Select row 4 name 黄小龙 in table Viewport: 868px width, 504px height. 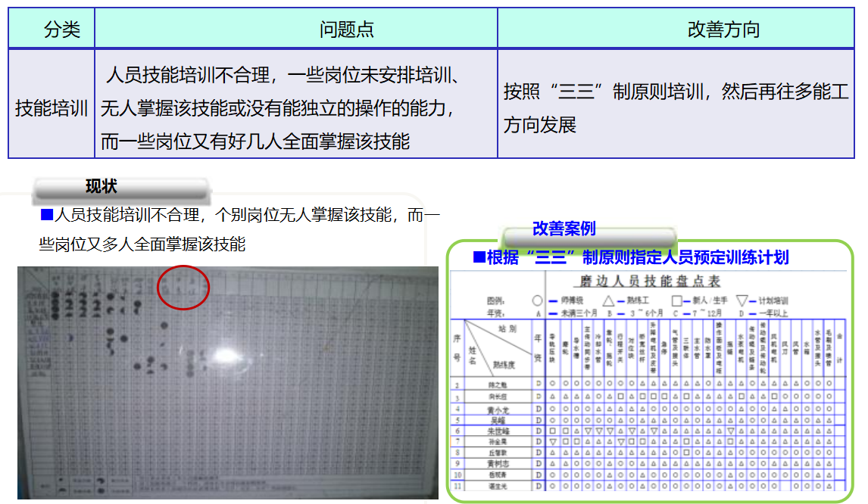[498, 409]
